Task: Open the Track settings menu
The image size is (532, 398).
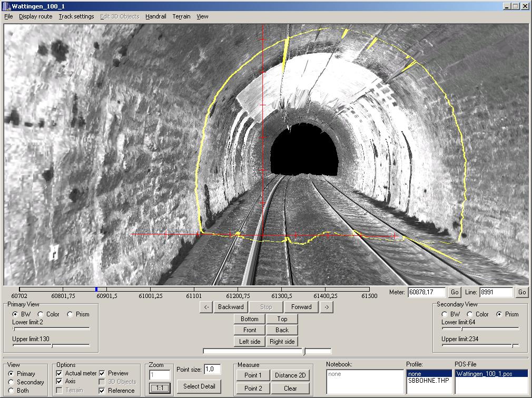Action: (x=76, y=16)
